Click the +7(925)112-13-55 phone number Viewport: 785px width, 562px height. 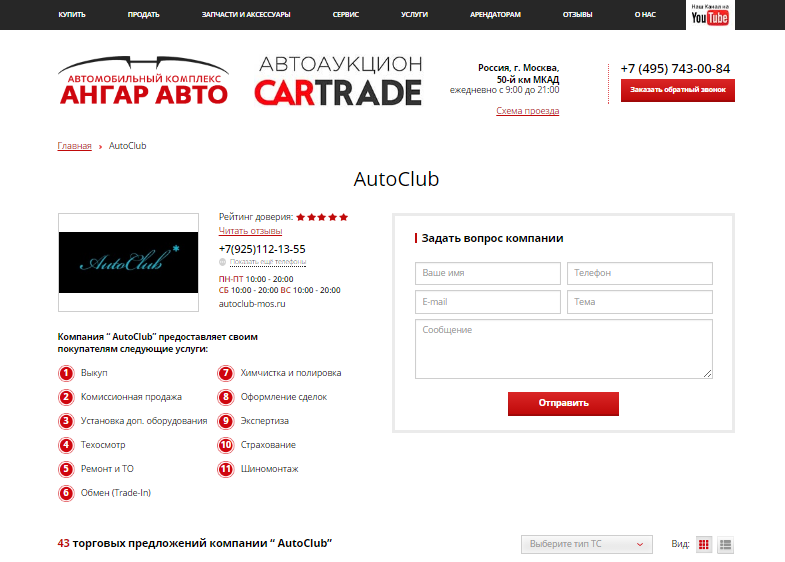coord(262,249)
